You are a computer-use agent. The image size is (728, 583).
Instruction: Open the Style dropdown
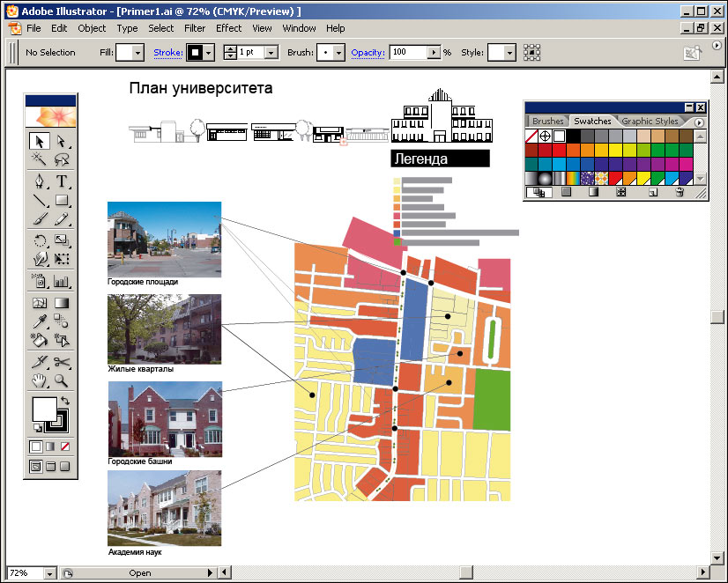pos(509,53)
